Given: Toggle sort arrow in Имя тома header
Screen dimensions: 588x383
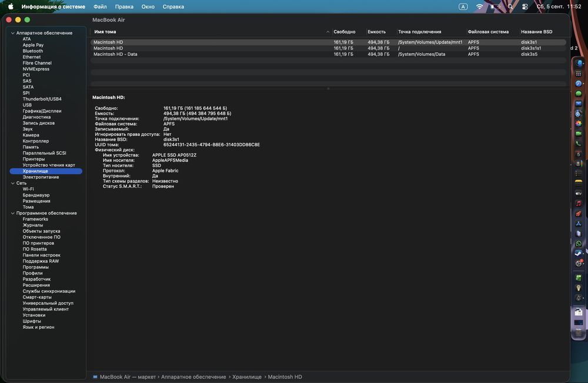Looking at the screenshot, I should pyautogui.click(x=328, y=32).
